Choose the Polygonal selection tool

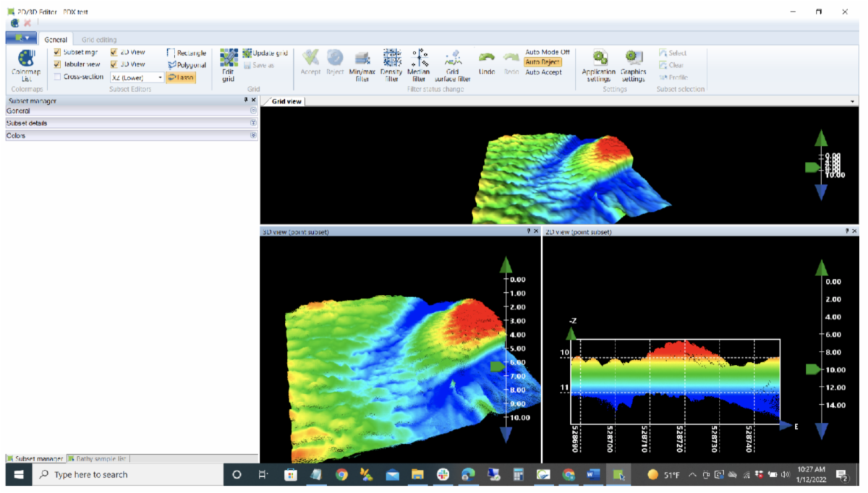[187, 65]
